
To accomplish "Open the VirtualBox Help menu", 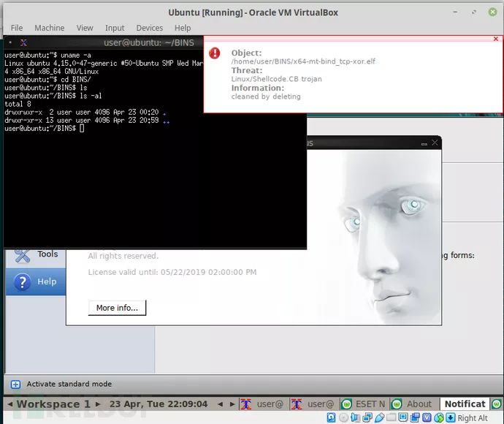I will (x=183, y=28).
